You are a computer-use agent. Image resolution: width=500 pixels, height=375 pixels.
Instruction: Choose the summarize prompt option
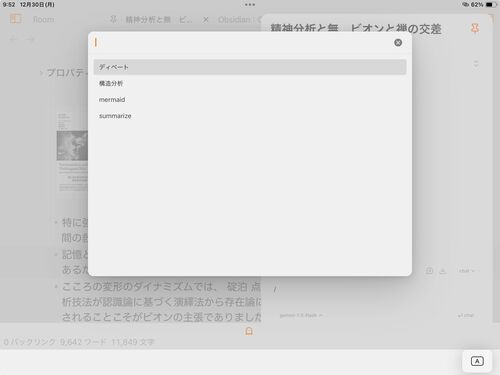pos(250,116)
